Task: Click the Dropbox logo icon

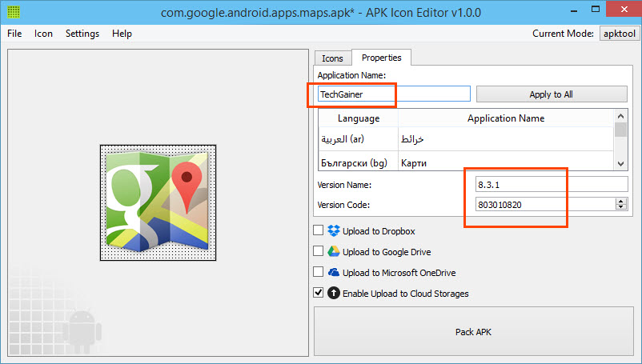Action: pos(334,230)
